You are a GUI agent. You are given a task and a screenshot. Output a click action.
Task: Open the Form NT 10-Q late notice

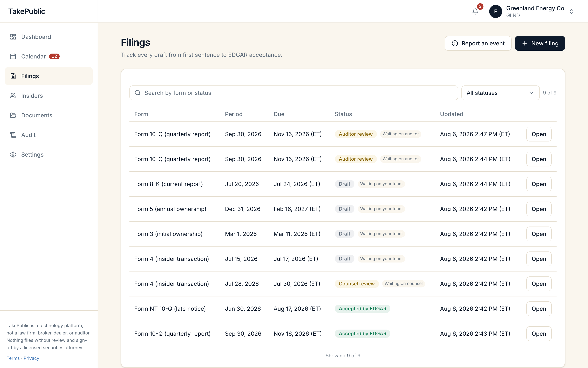(539, 309)
